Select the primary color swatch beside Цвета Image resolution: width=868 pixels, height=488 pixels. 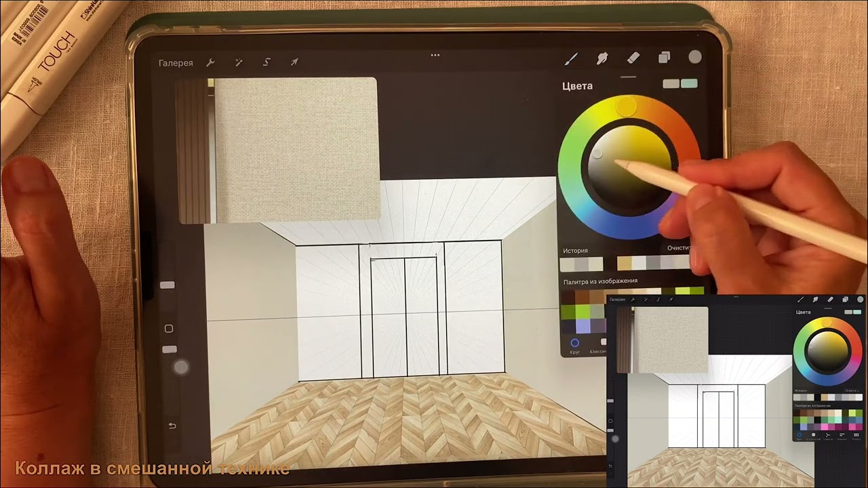pyautogui.click(x=671, y=83)
